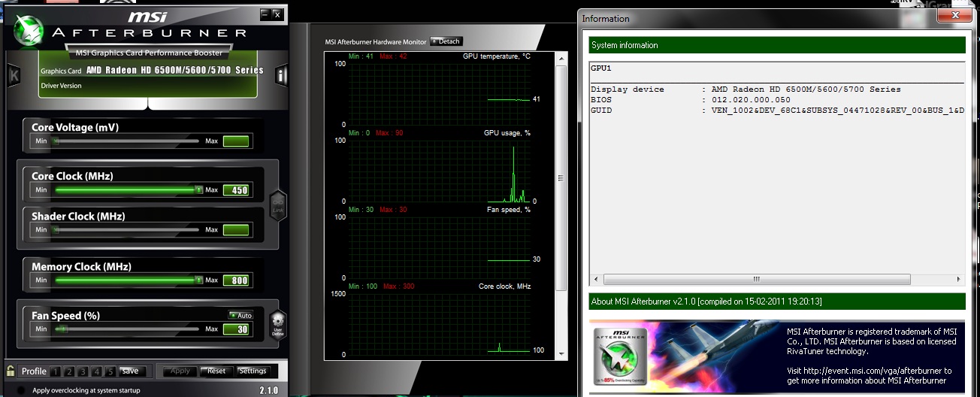Edit the Core Clock value 450
Viewport: 980px width, 397px height.
(237, 190)
